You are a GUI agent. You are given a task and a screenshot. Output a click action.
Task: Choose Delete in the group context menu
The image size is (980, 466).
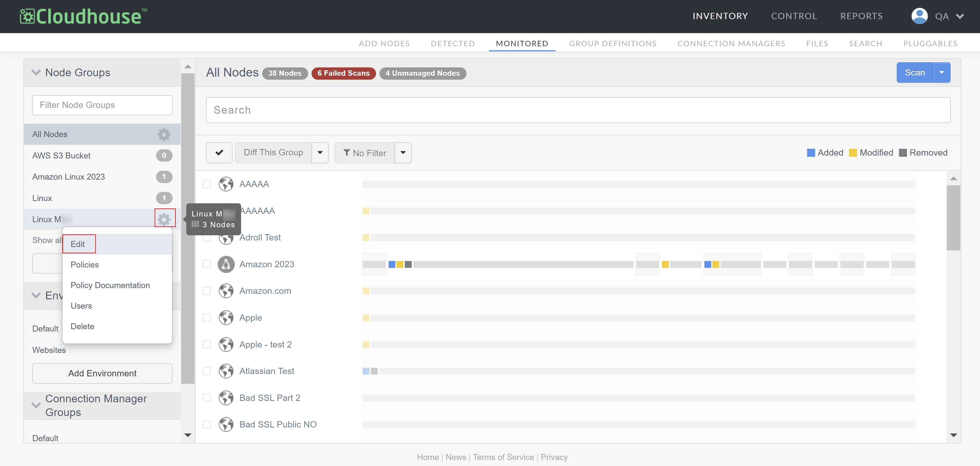click(x=117, y=326)
